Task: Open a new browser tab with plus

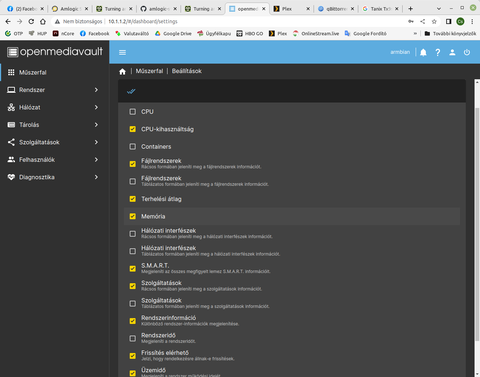Action: pyautogui.click(x=411, y=9)
